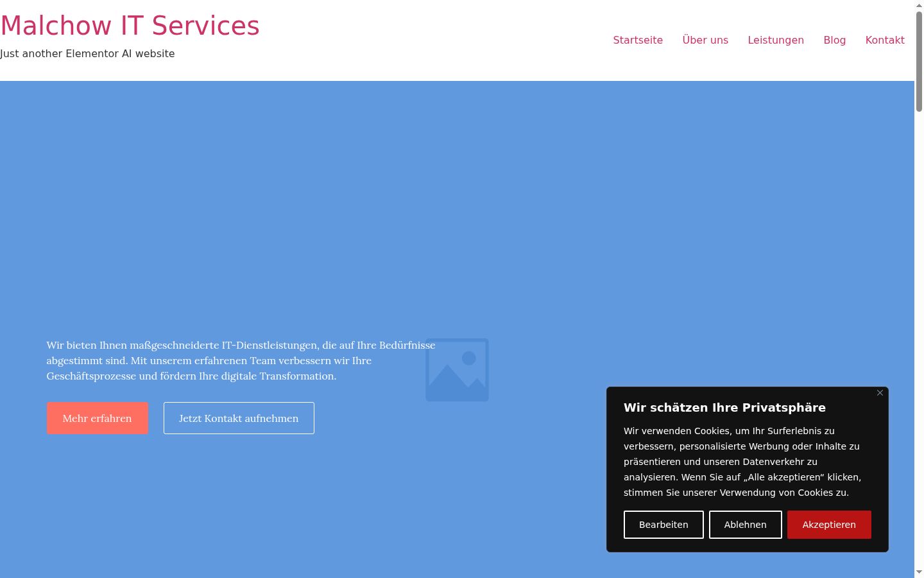Click the Malchow IT Services site title
The height and width of the screenshot is (578, 924).
(130, 26)
